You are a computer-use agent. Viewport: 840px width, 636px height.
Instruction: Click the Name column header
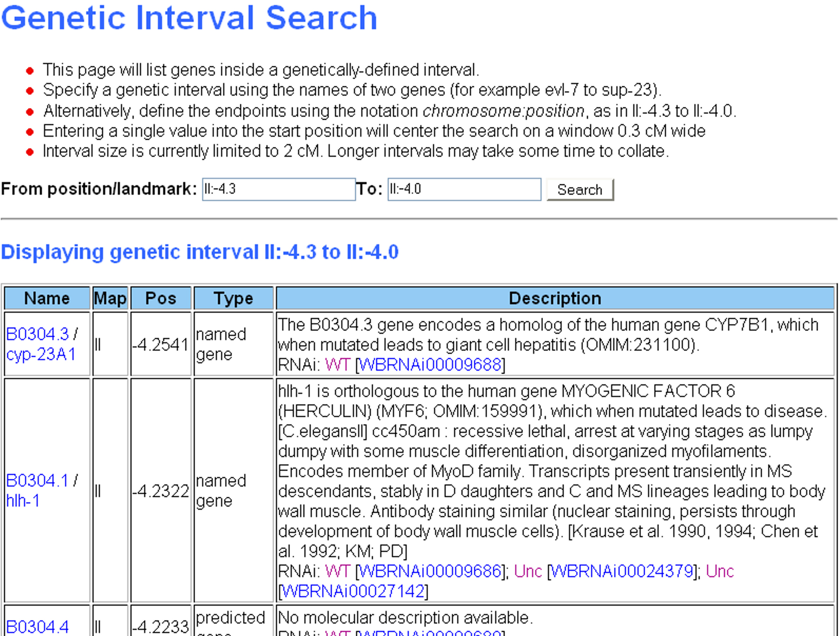[x=47, y=298]
